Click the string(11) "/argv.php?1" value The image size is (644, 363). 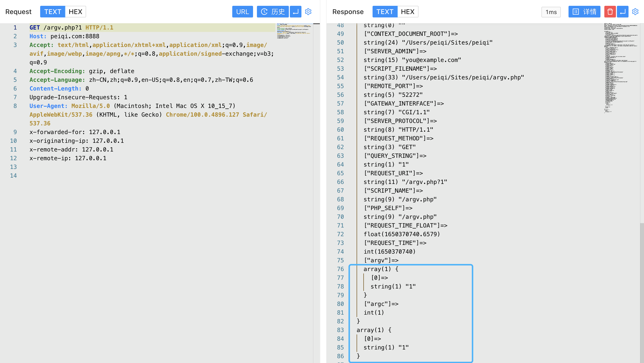click(x=405, y=182)
